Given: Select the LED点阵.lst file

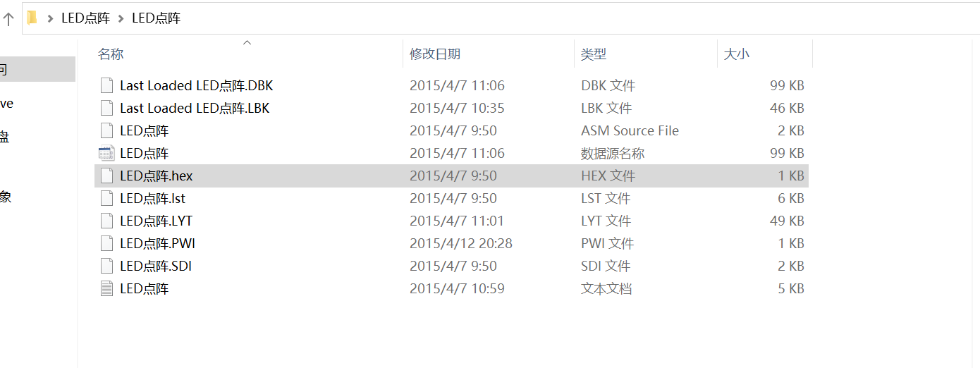Looking at the screenshot, I should [x=152, y=198].
